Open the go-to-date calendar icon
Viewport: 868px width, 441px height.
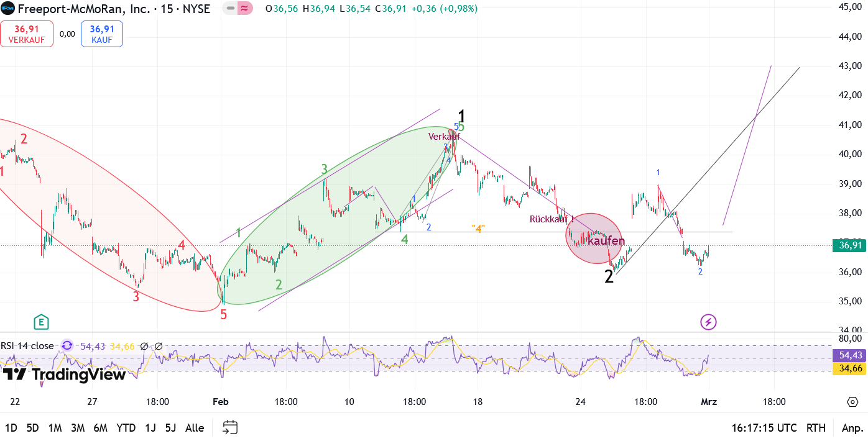231,427
